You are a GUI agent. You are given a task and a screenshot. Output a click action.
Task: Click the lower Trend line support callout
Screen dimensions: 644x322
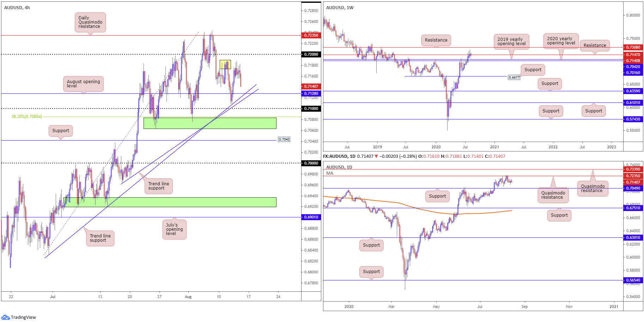[x=100, y=238]
